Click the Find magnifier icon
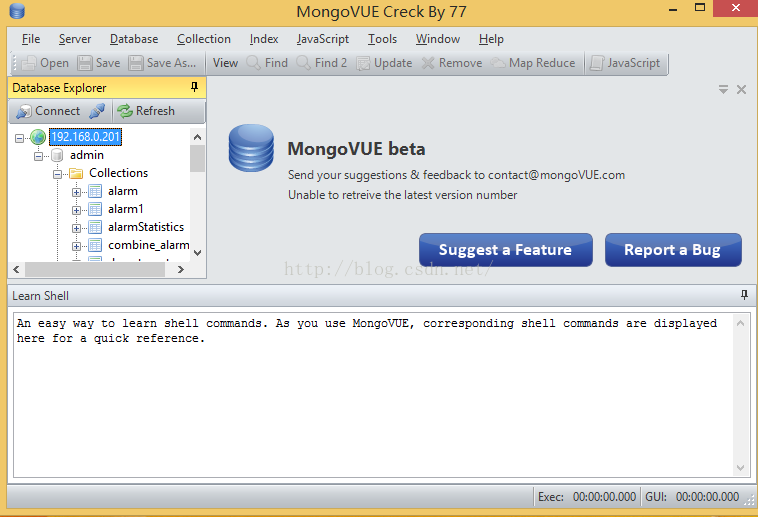 (x=254, y=63)
